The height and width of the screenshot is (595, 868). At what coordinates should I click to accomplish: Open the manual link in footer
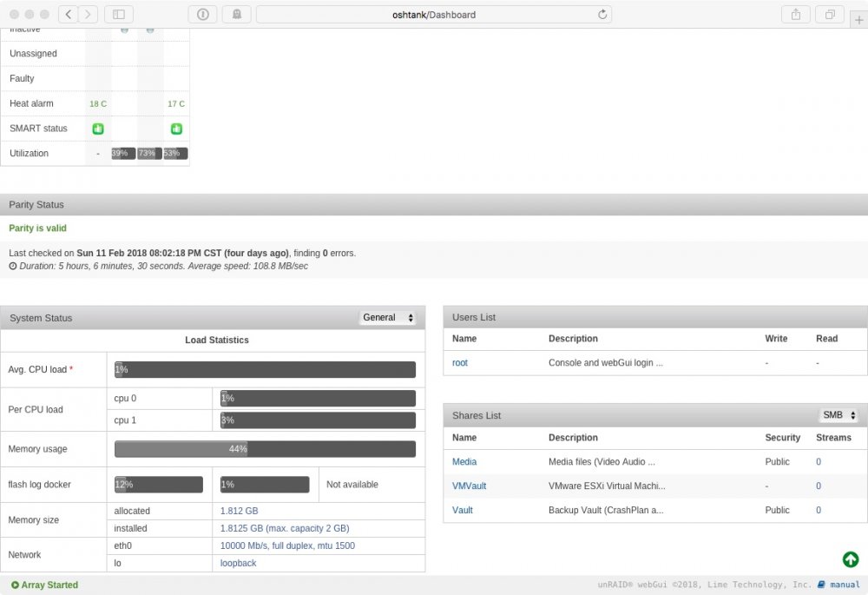coord(845,585)
